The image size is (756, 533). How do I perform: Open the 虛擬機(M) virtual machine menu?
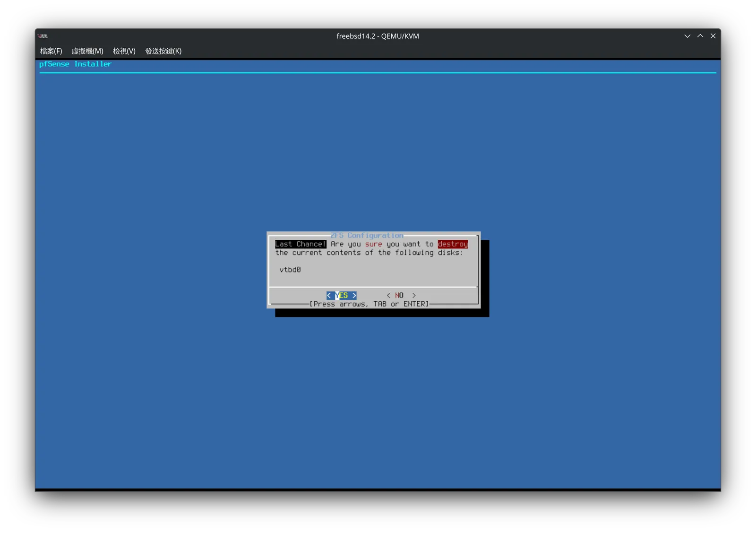87,51
